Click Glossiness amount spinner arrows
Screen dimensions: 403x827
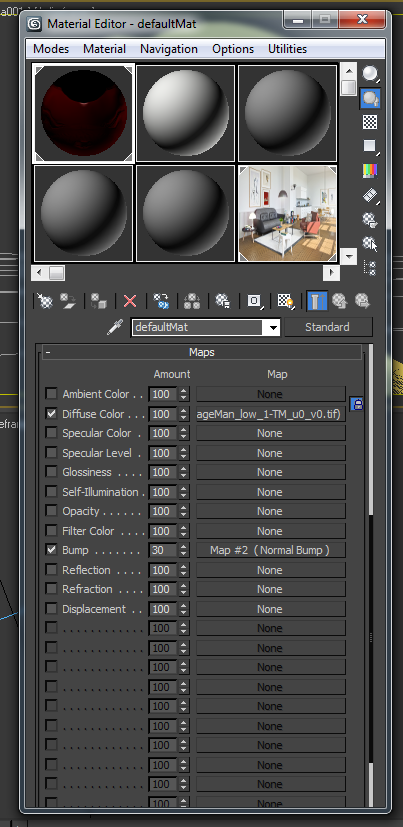[x=184, y=472]
